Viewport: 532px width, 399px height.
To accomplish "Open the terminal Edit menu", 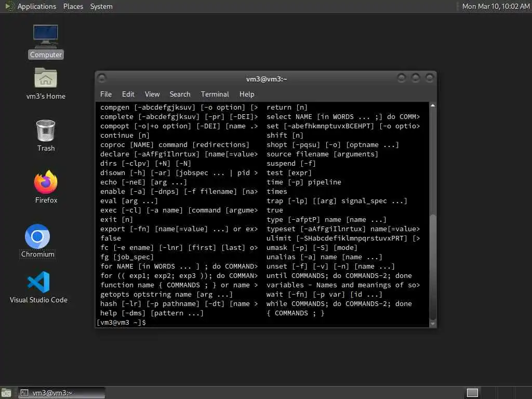I will [x=128, y=95].
